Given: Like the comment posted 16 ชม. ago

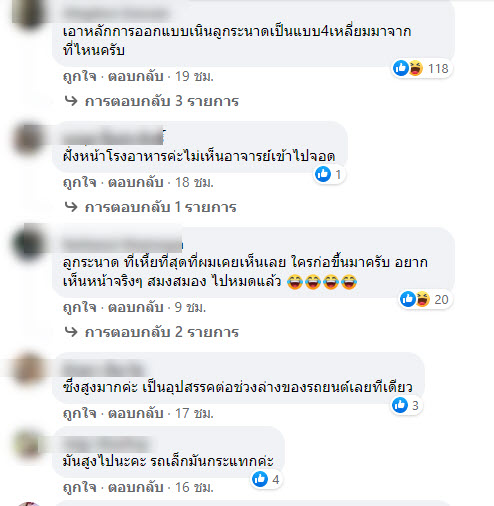Looking at the screenshot, I should [x=80, y=487].
